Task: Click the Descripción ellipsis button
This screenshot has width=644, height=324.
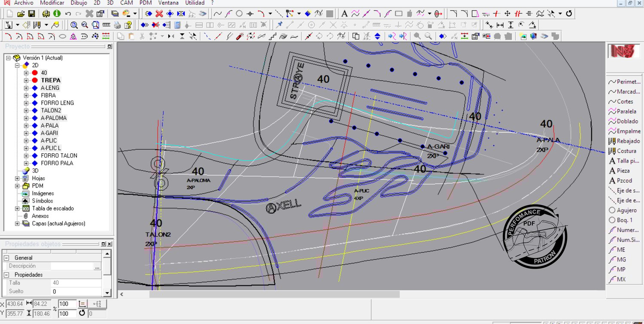Action: tap(97, 266)
